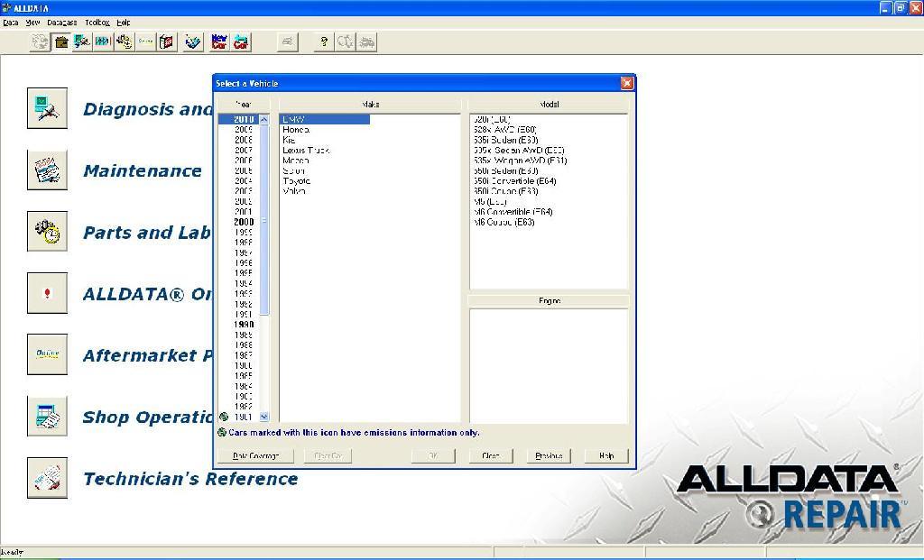The width and height of the screenshot is (924, 560).
Task: Select year 2009 in the Year list
Action: tap(244, 130)
